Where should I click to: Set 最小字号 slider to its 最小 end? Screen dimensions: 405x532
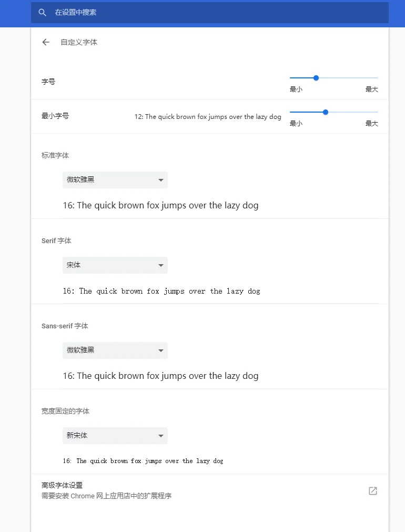[290, 112]
